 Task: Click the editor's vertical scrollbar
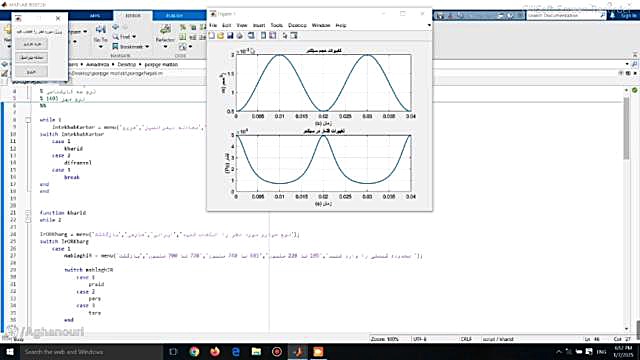pyautogui.click(x=626, y=129)
